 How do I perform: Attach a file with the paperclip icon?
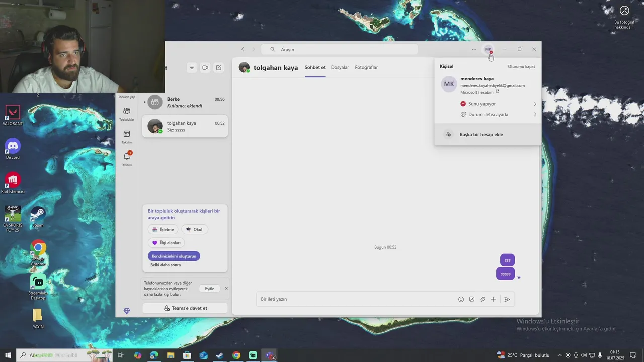(482, 299)
